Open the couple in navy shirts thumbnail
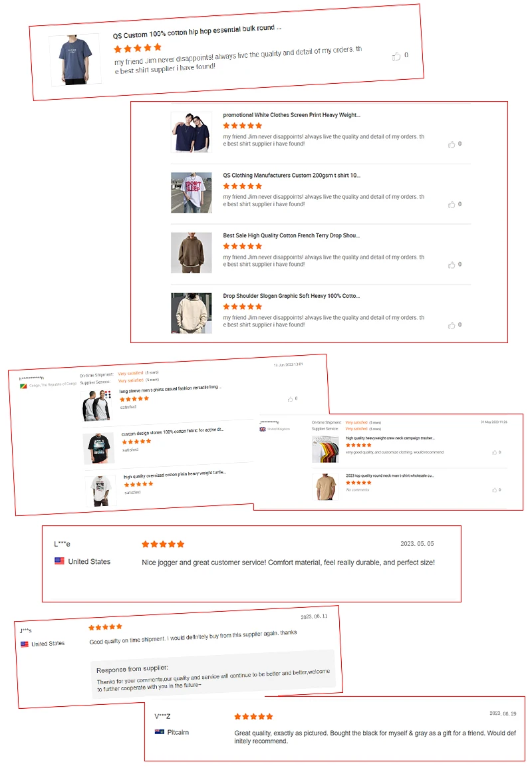Viewport: 532px width, 778px height. (191, 132)
